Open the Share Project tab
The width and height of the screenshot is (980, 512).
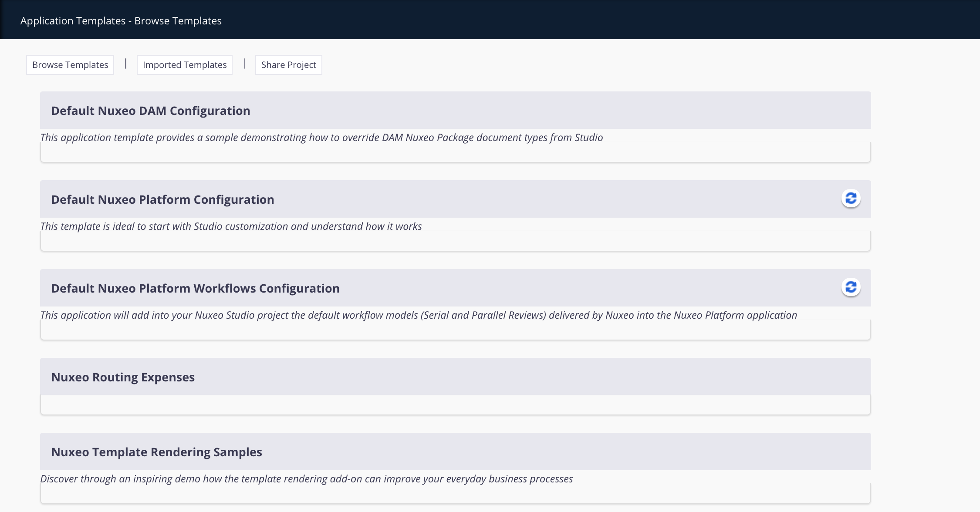[x=289, y=65]
